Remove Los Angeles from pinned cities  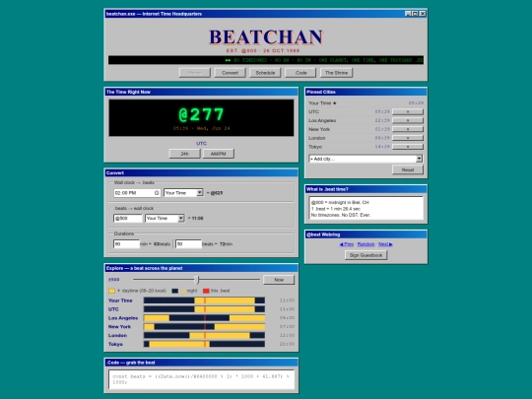408,120
